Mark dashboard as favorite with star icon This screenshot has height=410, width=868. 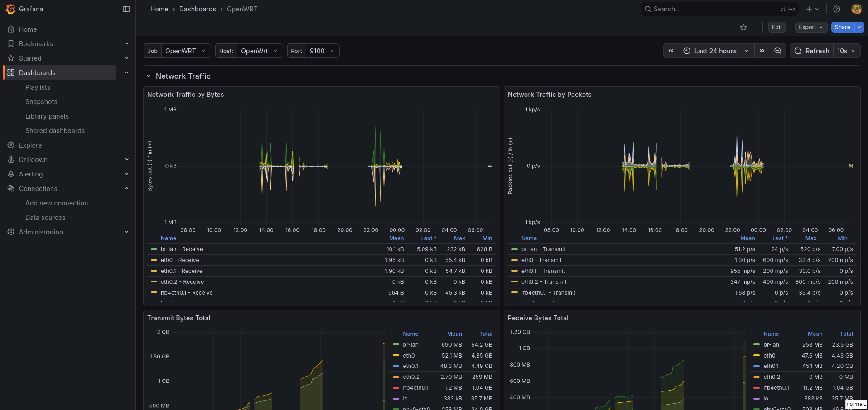pyautogui.click(x=743, y=27)
